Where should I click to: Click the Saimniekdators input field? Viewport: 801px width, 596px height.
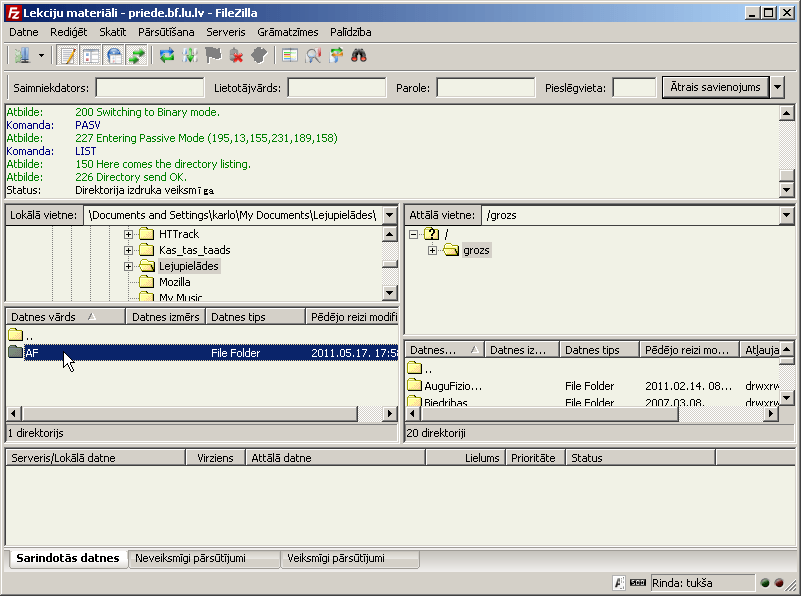click(150, 88)
